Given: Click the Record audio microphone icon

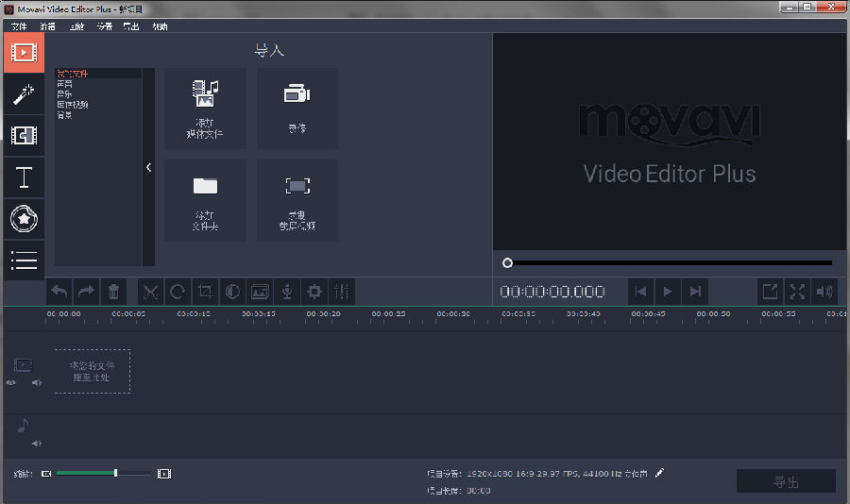Looking at the screenshot, I should point(287,292).
